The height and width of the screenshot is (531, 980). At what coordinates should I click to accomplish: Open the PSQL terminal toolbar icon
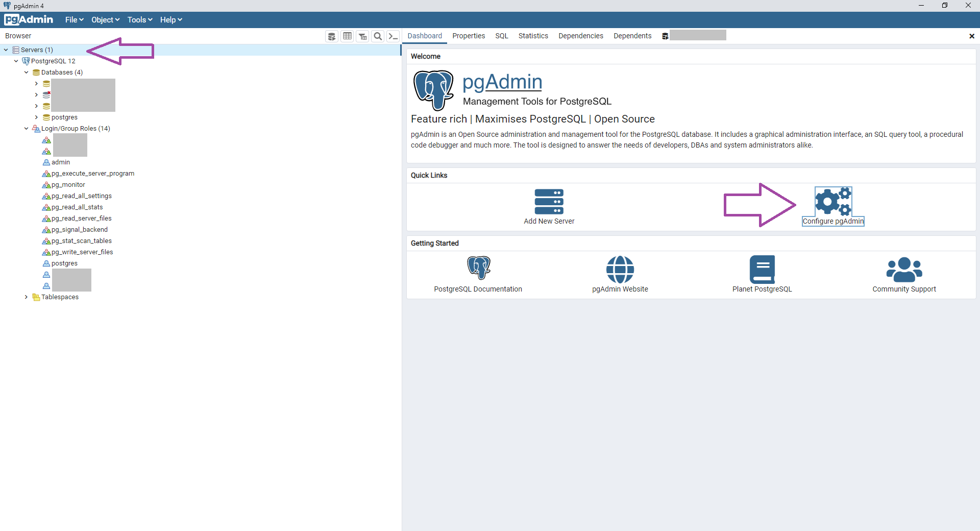[393, 36]
